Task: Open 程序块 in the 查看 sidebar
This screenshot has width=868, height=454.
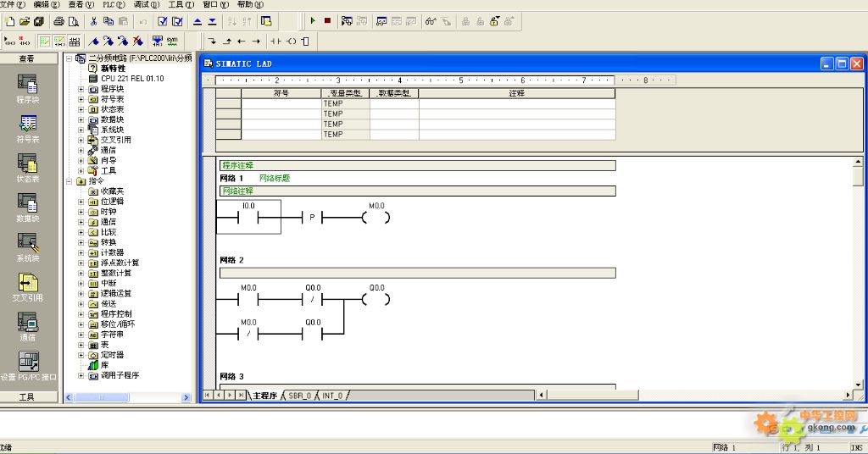Action: point(27,89)
